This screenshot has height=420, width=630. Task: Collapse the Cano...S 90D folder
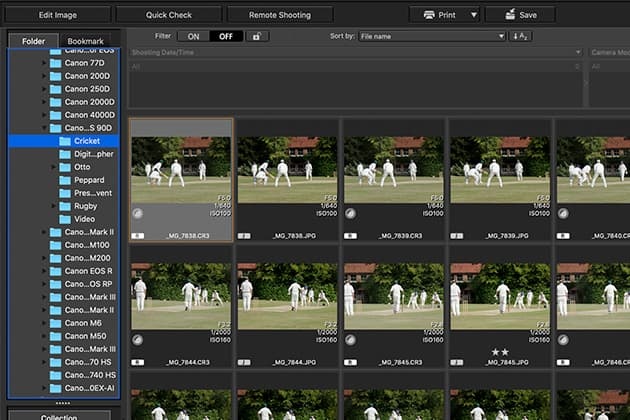pos(44,128)
